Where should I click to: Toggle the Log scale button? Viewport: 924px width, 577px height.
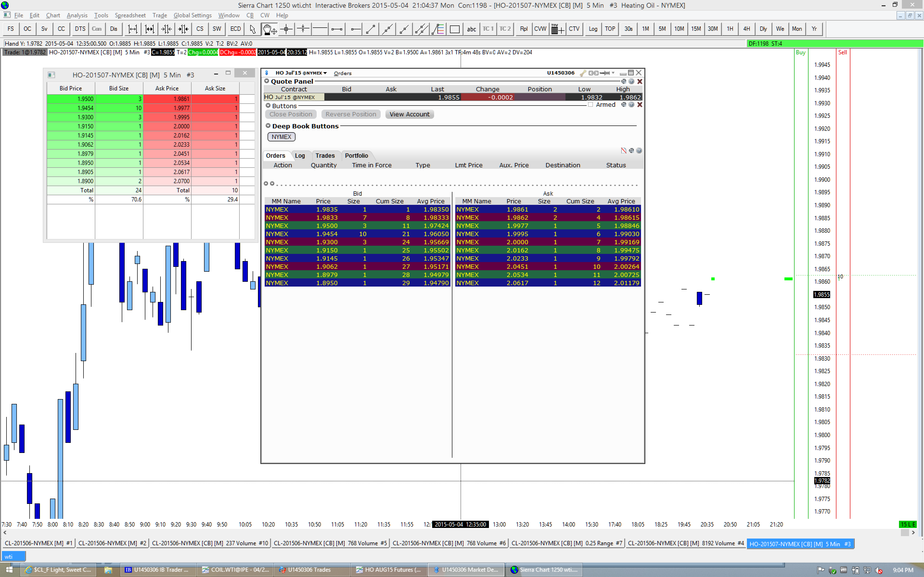(593, 29)
